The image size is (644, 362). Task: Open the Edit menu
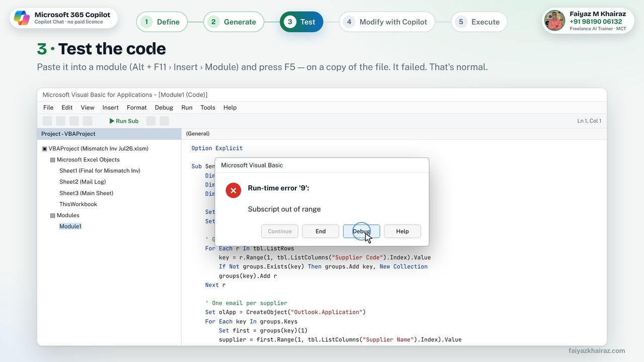67,108
